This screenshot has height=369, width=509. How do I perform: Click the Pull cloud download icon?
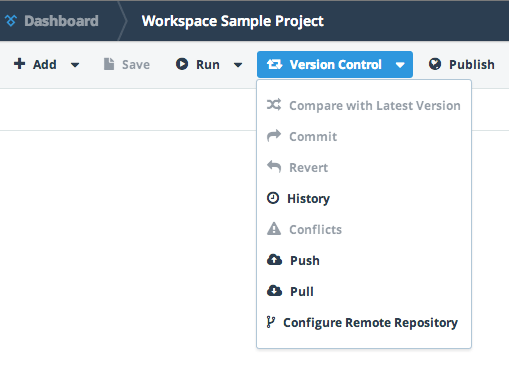(274, 291)
